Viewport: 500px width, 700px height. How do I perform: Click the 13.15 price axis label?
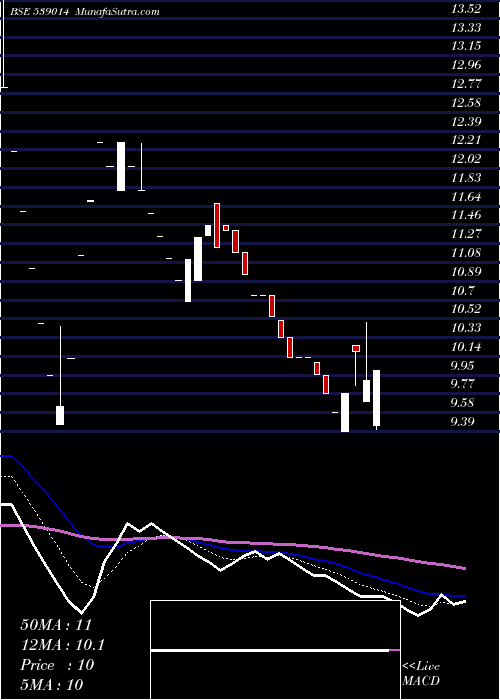click(x=466, y=46)
